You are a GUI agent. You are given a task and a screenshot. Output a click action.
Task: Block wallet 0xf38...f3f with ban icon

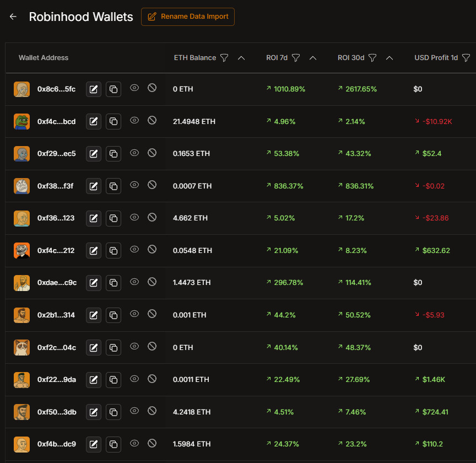coord(152,185)
